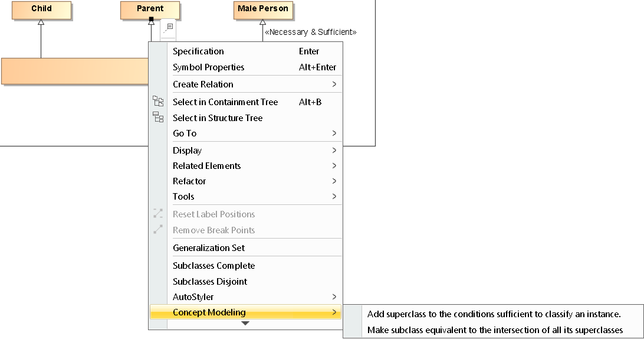Select Generalization Set menu item
Viewport: 644px width, 339px height.
[209, 248]
